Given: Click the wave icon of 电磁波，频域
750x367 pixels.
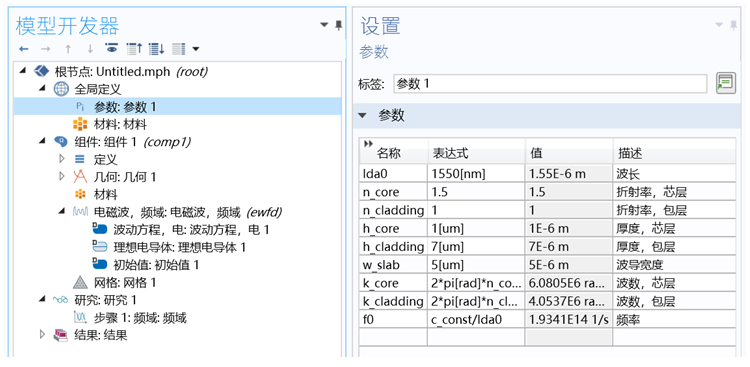Looking at the screenshot, I should pyautogui.click(x=80, y=212).
